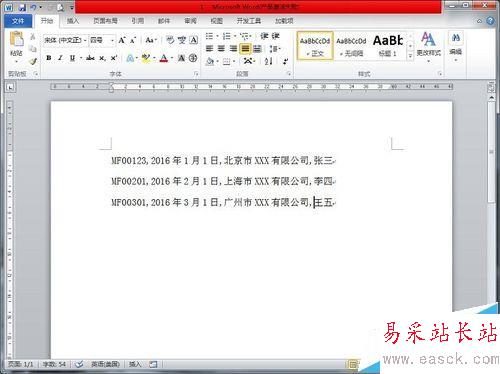The width and height of the screenshot is (500, 374).
Task: Click the red Font Color A button
Action: pyautogui.click(x=164, y=58)
